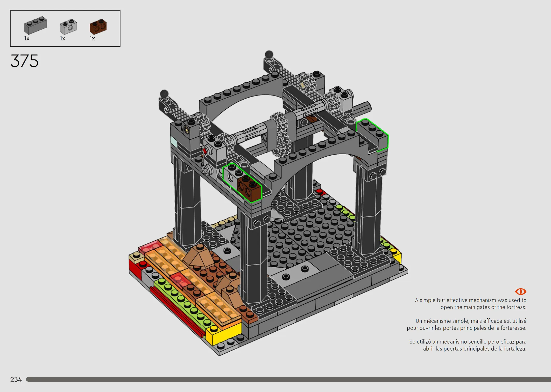551x392 pixels.
Task: Click the brown Technic brick in parts box
Action: click(x=98, y=26)
